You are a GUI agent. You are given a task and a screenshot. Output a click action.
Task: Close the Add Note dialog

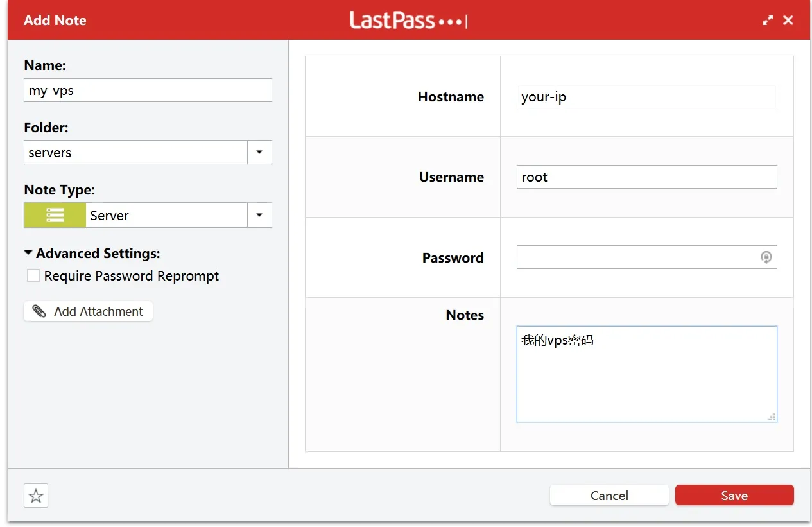click(x=788, y=21)
